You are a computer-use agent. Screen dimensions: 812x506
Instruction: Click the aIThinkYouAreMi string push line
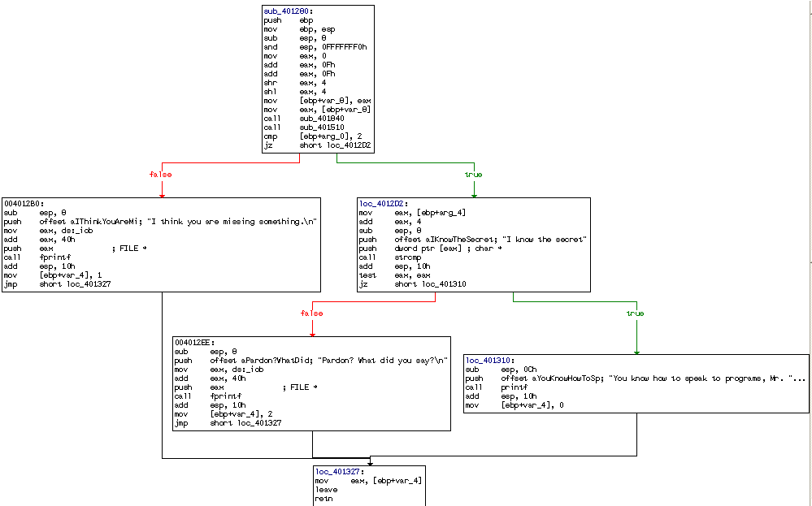(161, 222)
